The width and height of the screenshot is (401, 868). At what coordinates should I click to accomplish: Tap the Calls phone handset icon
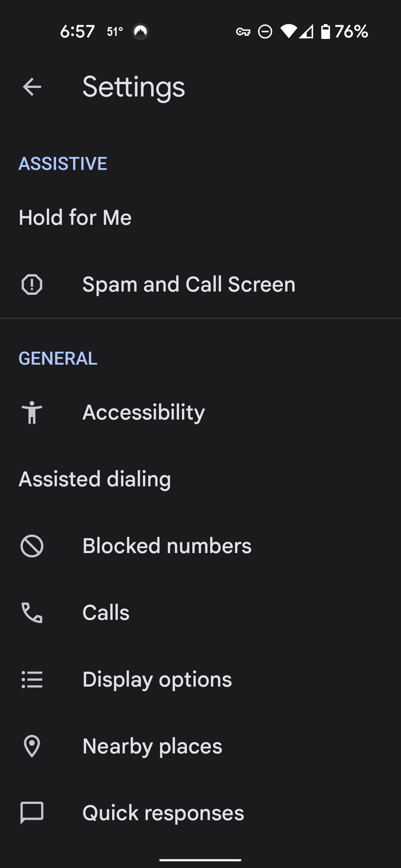coord(32,613)
